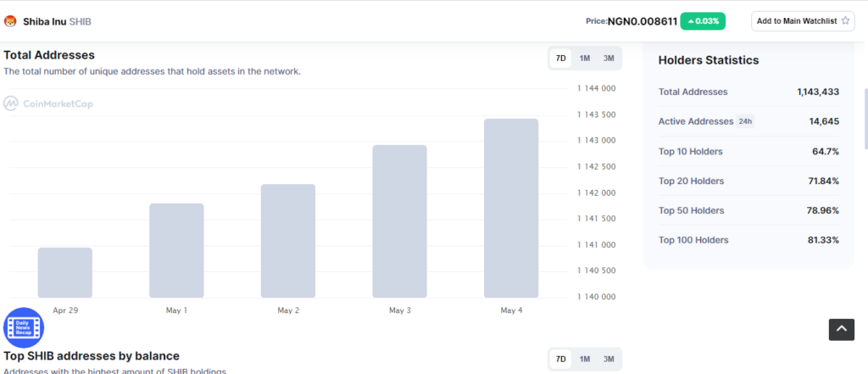Click the 1,143,433 total addresses value

point(818,92)
